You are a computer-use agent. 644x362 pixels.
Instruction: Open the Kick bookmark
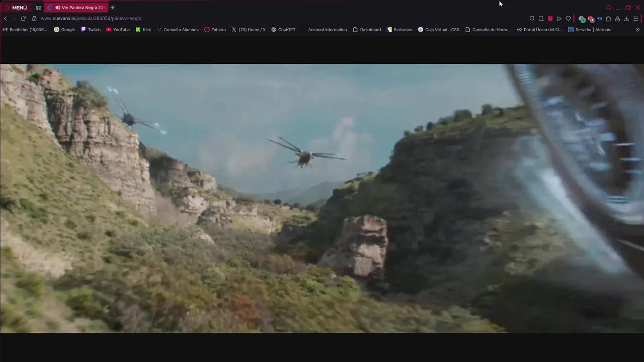[143, 30]
